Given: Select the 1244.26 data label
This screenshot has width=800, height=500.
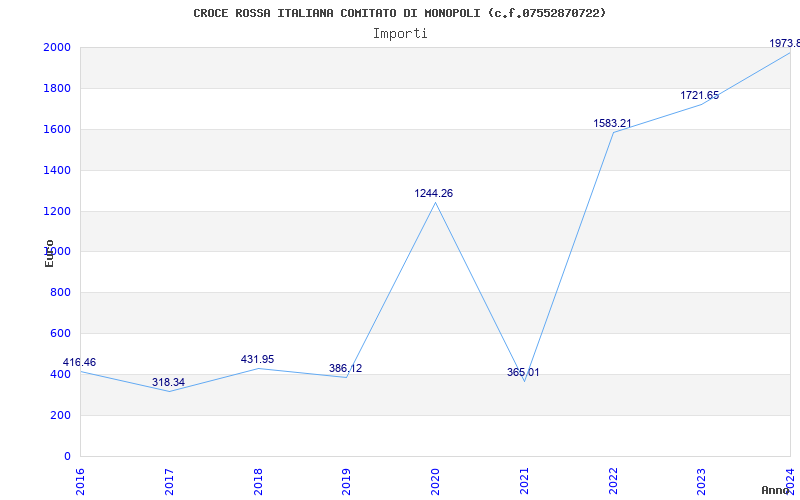Looking at the screenshot, I should click(x=434, y=193).
